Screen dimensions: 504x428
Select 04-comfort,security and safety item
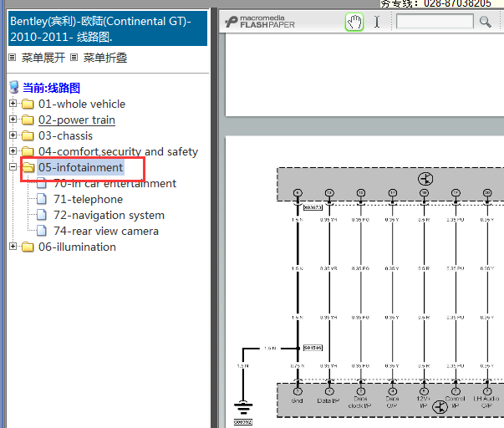tap(118, 151)
